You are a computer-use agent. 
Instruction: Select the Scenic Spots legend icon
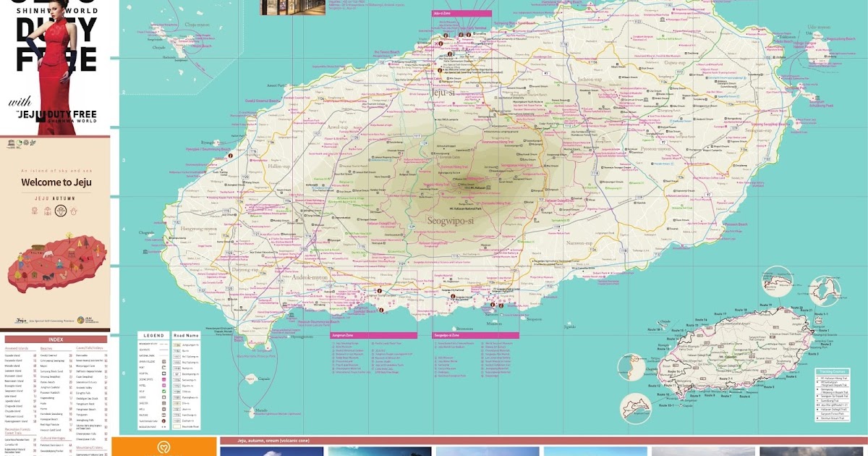tap(163, 379)
